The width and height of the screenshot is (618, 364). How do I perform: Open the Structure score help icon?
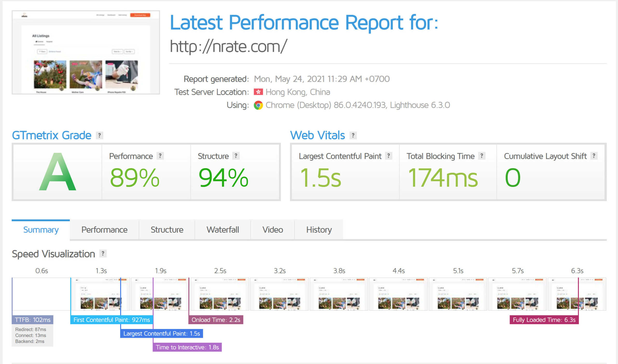(236, 156)
